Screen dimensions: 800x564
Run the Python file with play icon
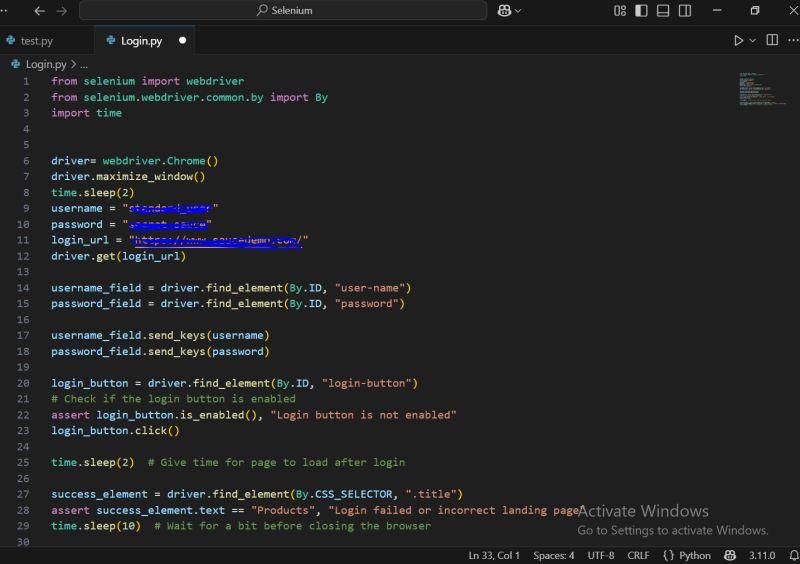(738, 40)
